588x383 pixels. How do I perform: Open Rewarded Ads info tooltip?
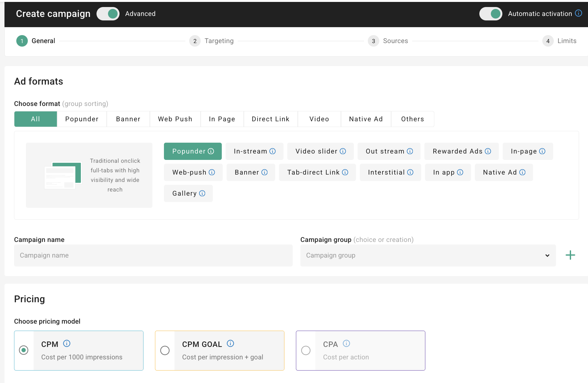tap(488, 151)
